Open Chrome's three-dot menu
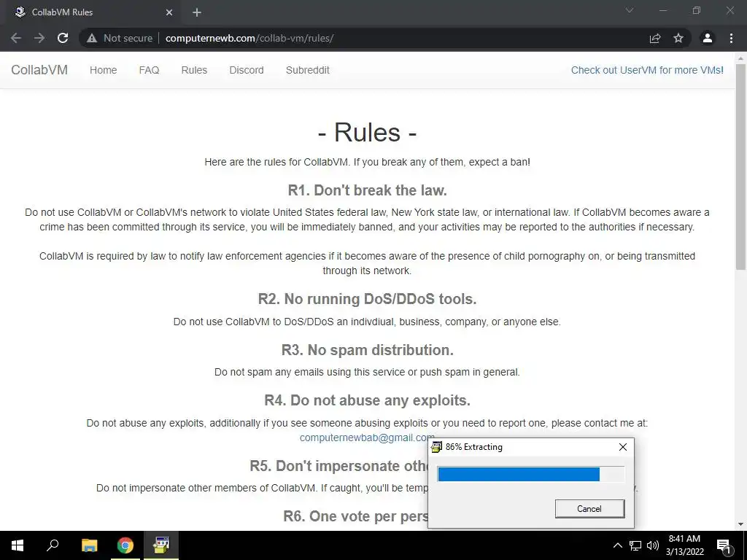The height and width of the screenshot is (560, 747). pyautogui.click(x=731, y=38)
